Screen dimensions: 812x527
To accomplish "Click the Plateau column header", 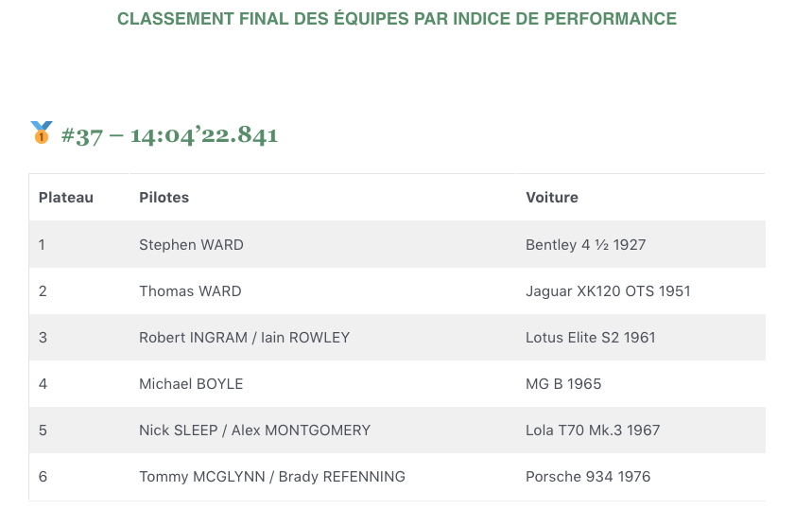I will pyautogui.click(x=66, y=198).
